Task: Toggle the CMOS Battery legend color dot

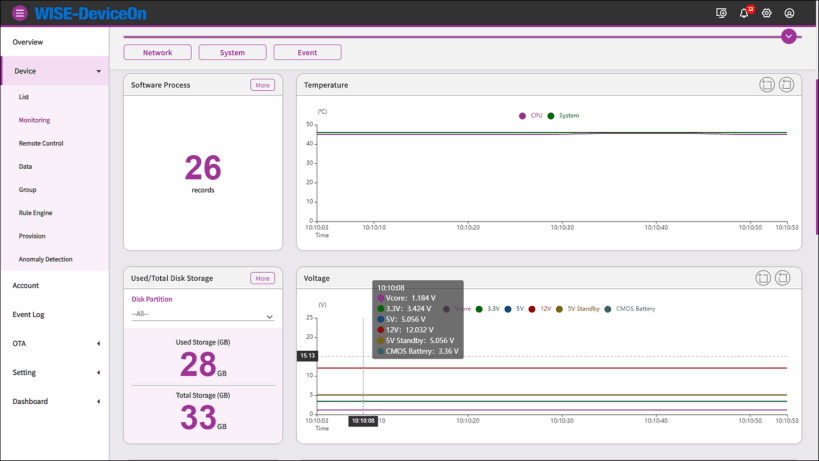Action: pyautogui.click(x=608, y=309)
